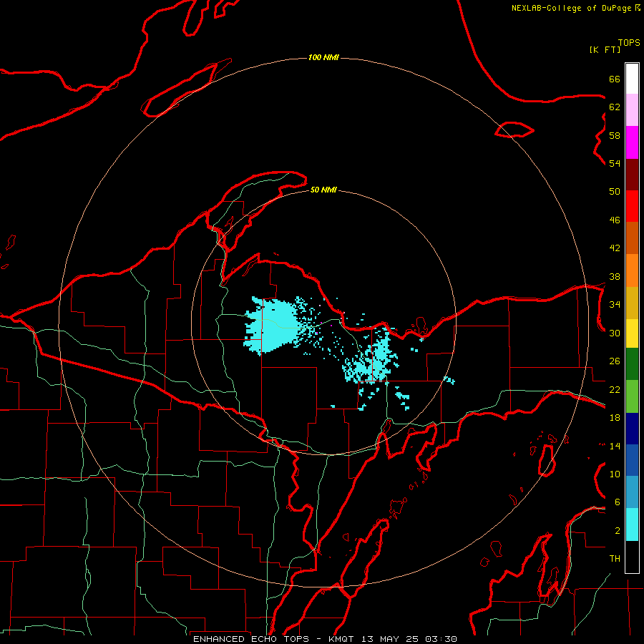Click the legend value '50'
Image resolution: width=644 pixels, height=644 pixels.
click(x=615, y=192)
